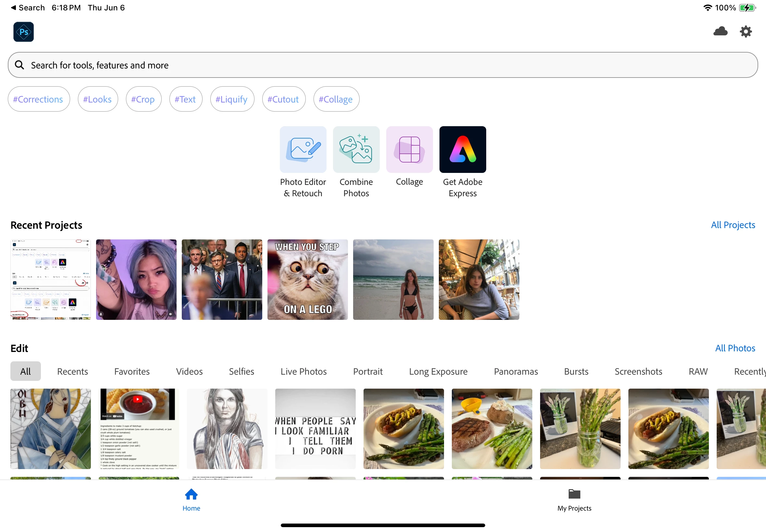Go back to Search in status bar
Screen dimensions: 766x532
pos(28,7)
